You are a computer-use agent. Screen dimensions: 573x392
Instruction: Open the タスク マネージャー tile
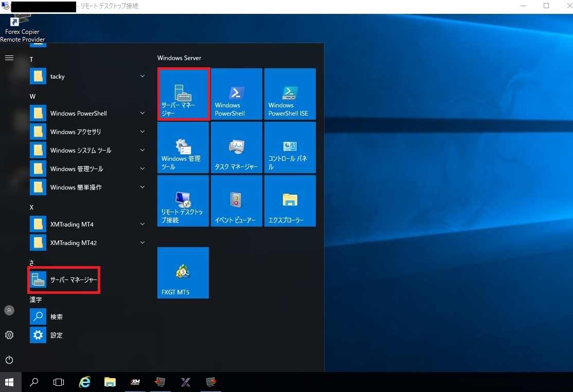point(237,147)
